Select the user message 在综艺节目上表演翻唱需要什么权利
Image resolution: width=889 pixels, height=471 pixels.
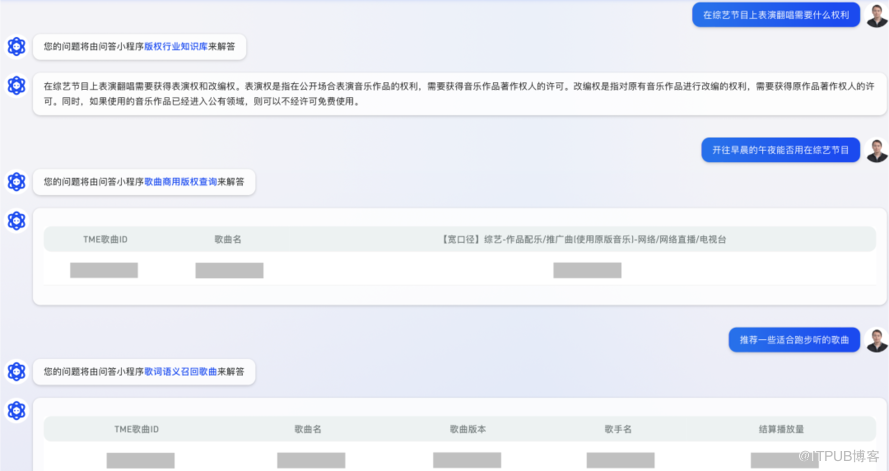pos(776,15)
